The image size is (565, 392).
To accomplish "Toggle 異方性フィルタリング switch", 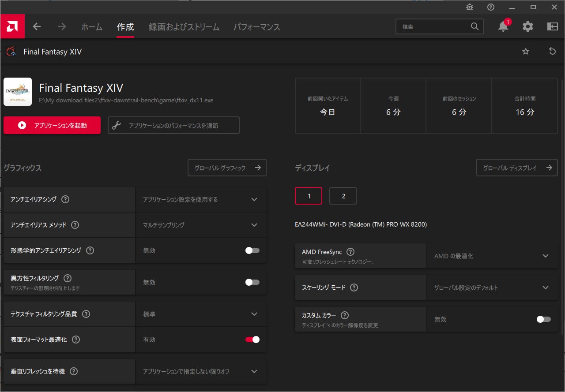I will (x=252, y=282).
